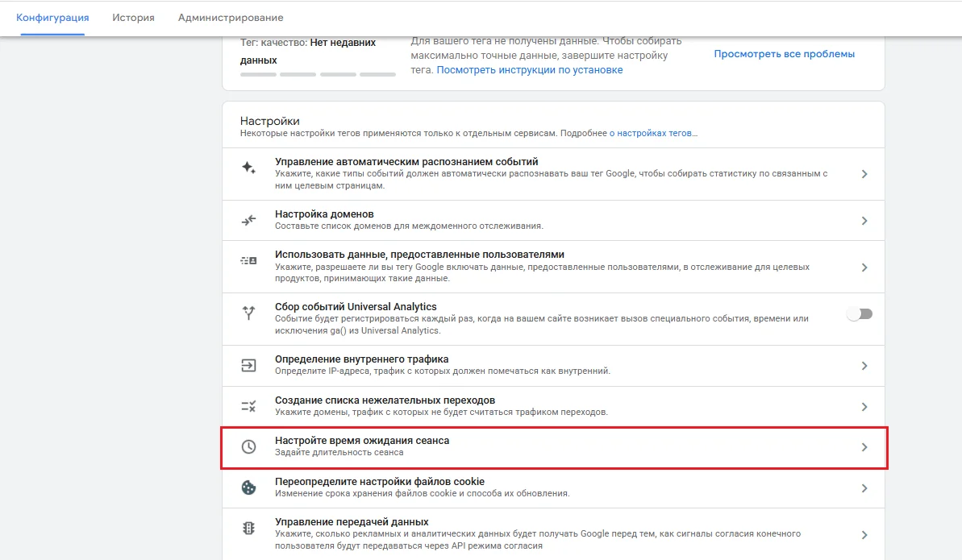Click the sparkle icon for automatic event detection
This screenshot has height=560, width=962.
point(248,168)
